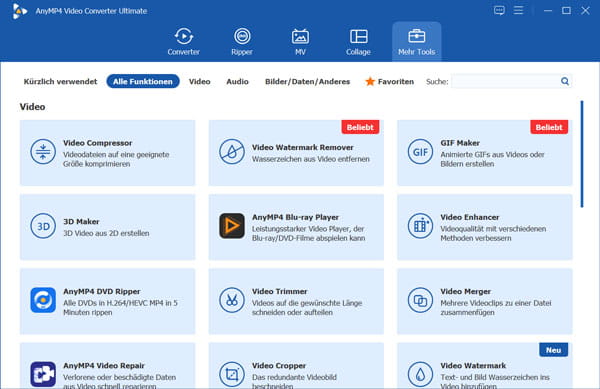Open the hamburger menu in title bar
This screenshot has width=600, height=389.
coord(518,10)
